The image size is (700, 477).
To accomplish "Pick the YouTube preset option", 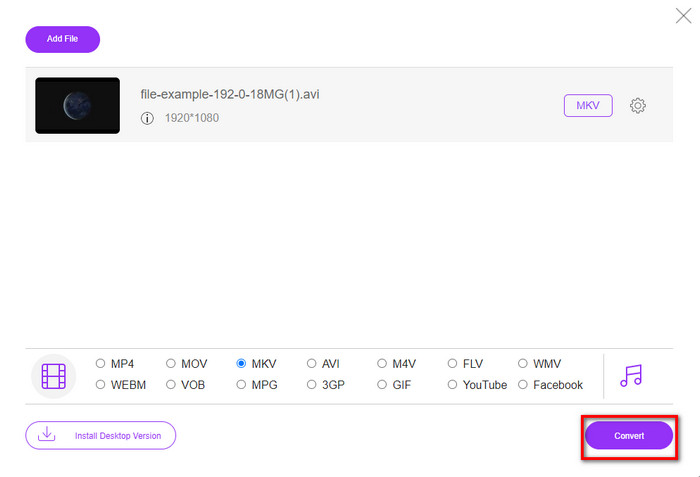I will 453,385.
